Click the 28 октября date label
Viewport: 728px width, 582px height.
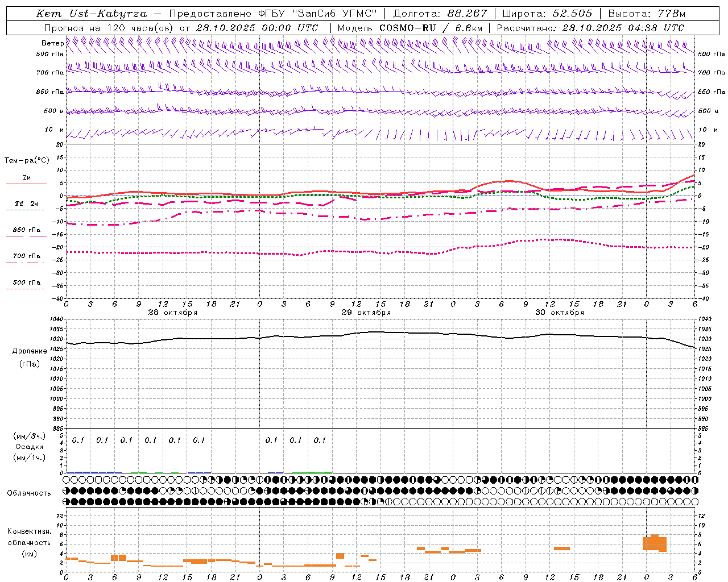pyautogui.click(x=172, y=313)
